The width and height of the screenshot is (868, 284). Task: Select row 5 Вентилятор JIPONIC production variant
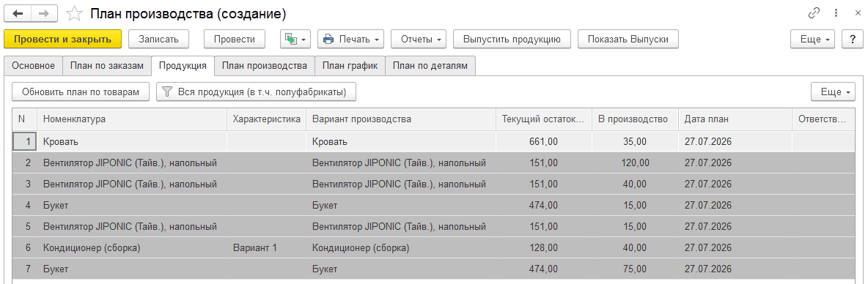click(401, 226)
